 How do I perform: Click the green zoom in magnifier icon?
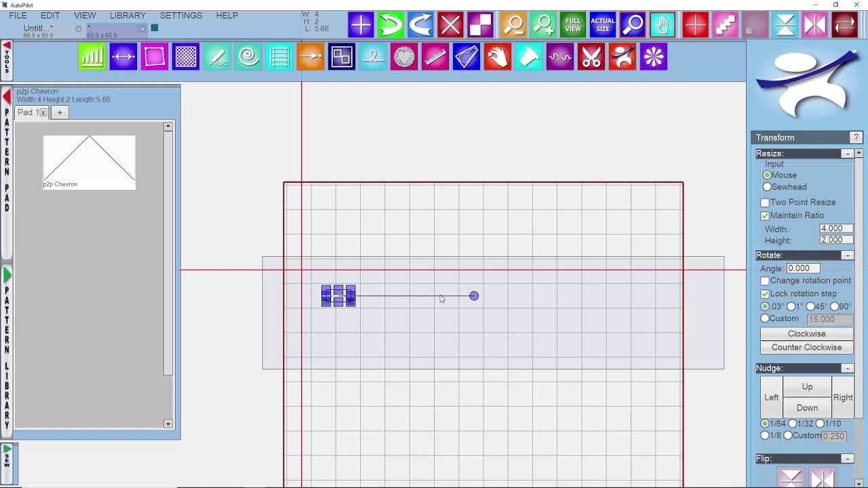[x=544, y=26]
